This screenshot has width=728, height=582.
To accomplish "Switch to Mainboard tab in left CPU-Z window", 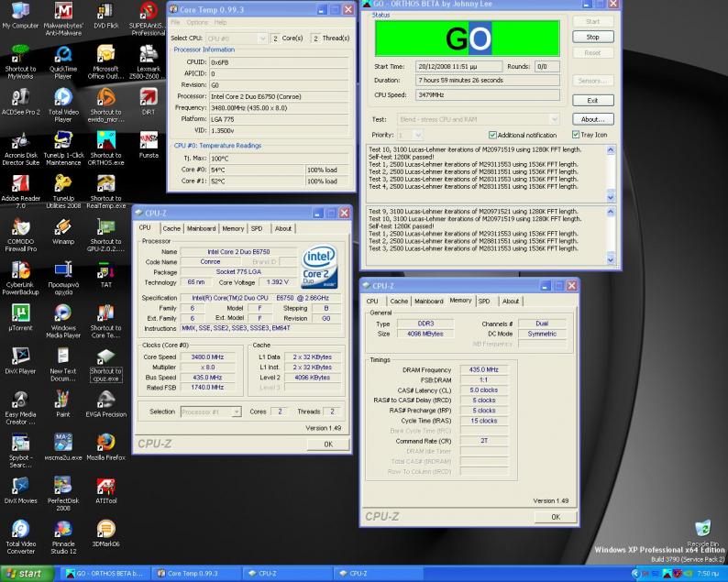I will coord(201,228).
